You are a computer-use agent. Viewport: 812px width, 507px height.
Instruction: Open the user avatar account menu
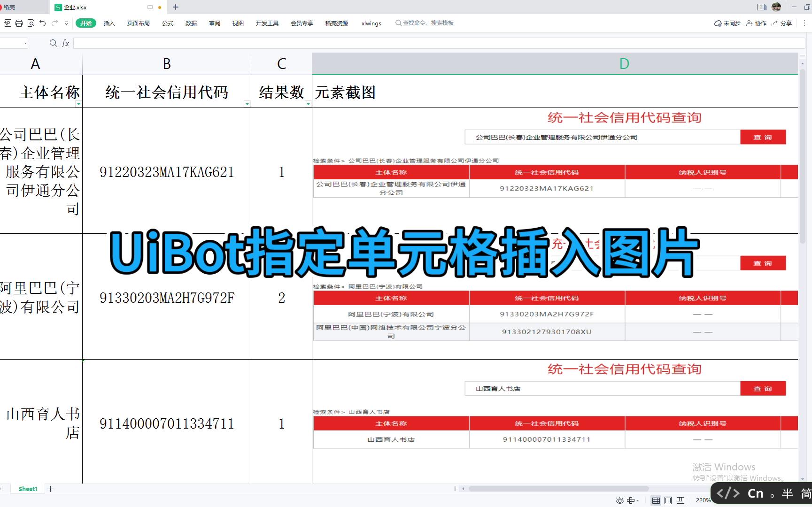tap(776, 7)
